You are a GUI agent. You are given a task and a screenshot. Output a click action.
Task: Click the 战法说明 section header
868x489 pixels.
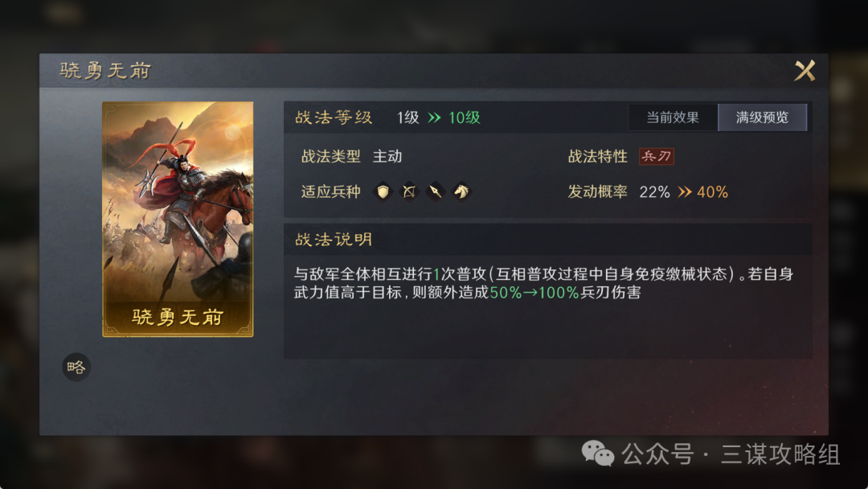point(334,239)
